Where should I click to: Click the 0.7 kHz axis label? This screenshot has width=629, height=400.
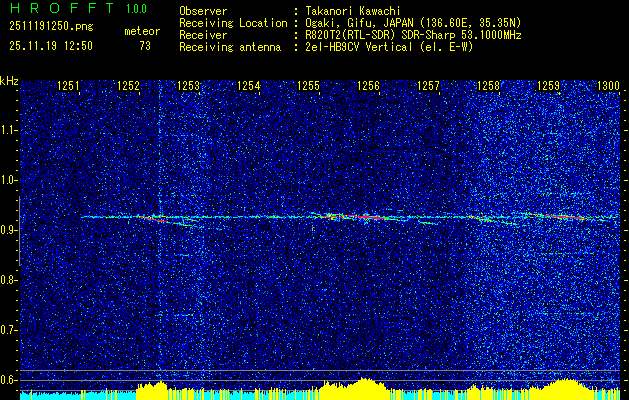pyautogui.click(x=9, y=330)
